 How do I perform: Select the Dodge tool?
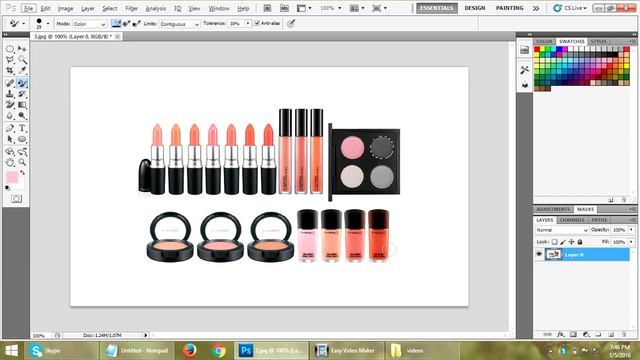point(22,116)
